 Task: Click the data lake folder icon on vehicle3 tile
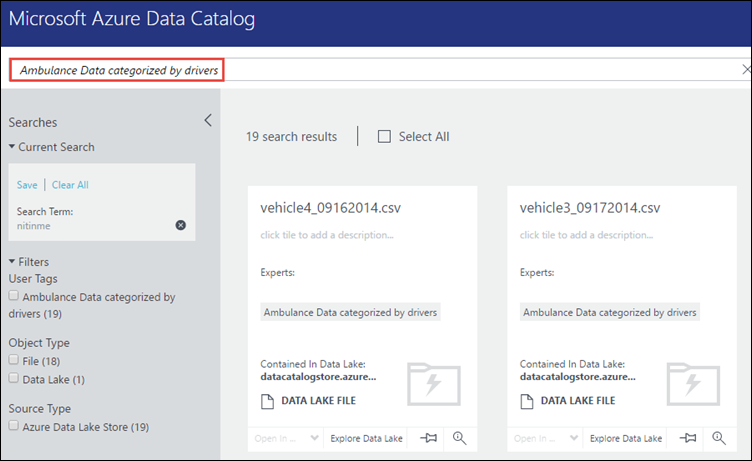[693, 384]
